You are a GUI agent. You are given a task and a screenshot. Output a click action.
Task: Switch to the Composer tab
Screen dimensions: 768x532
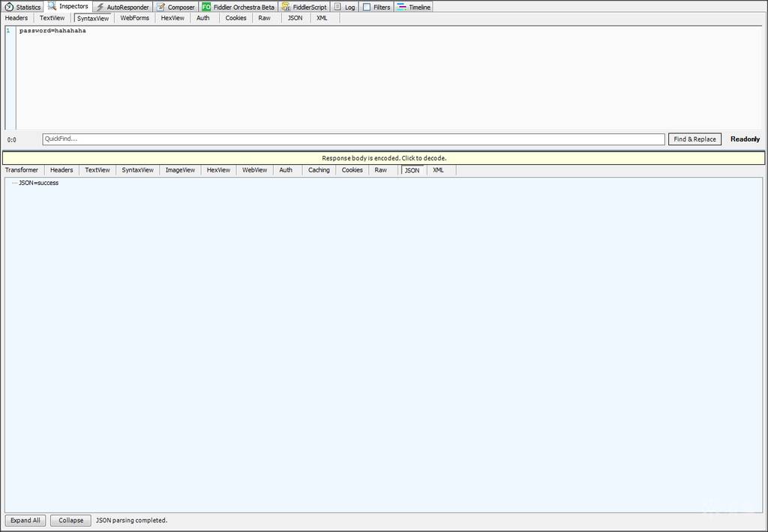(175, 7)
